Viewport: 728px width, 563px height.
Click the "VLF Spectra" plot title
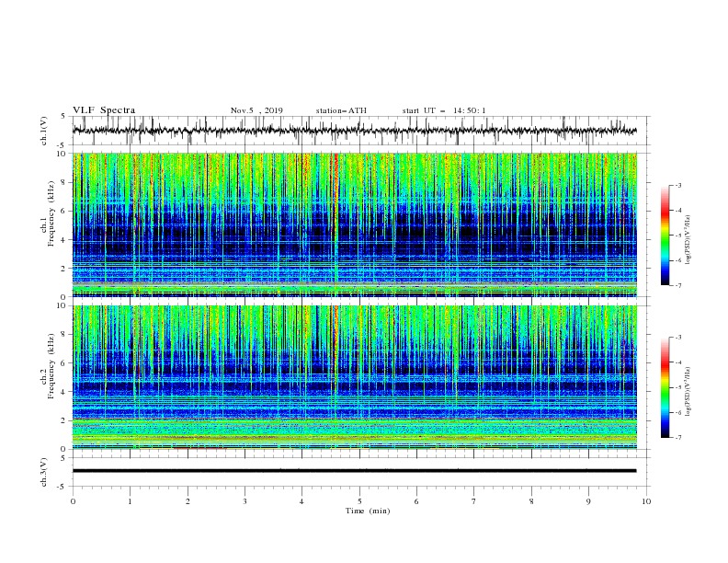click(104, 110)
